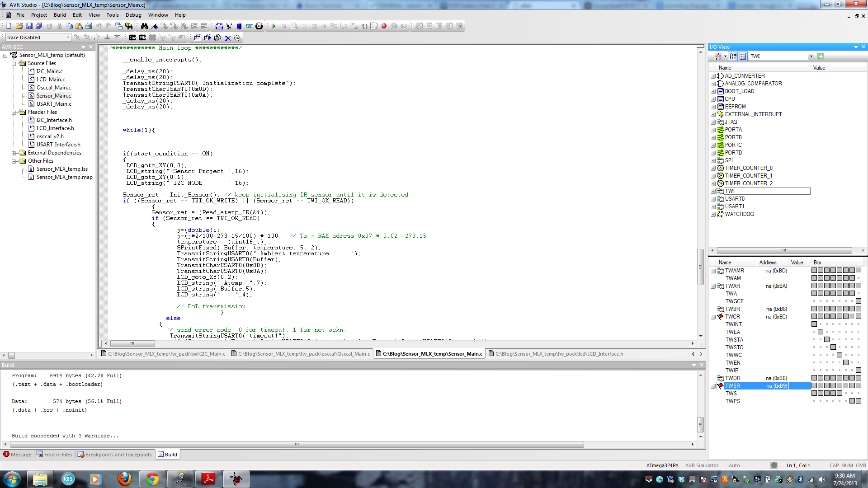
Task: Launch Chrome from the Windows taskbar
Action: pyautogui.click(x=152, y=479)
